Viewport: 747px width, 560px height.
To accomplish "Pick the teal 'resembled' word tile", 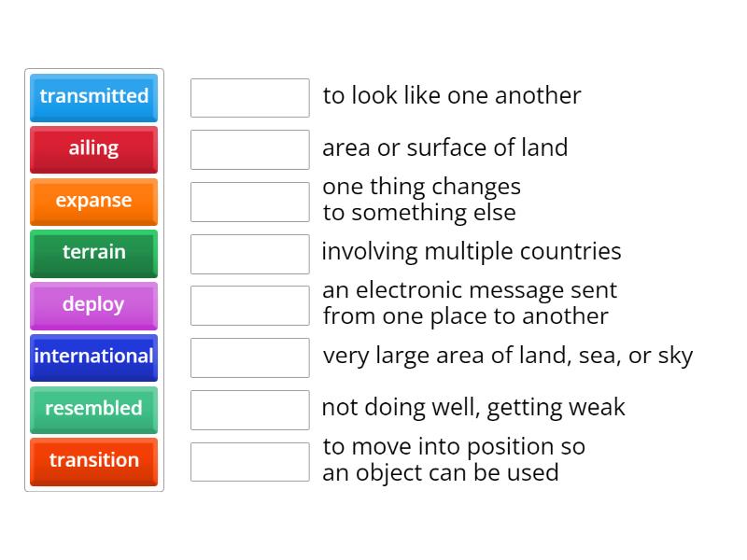I will click(x=93, y=409).
